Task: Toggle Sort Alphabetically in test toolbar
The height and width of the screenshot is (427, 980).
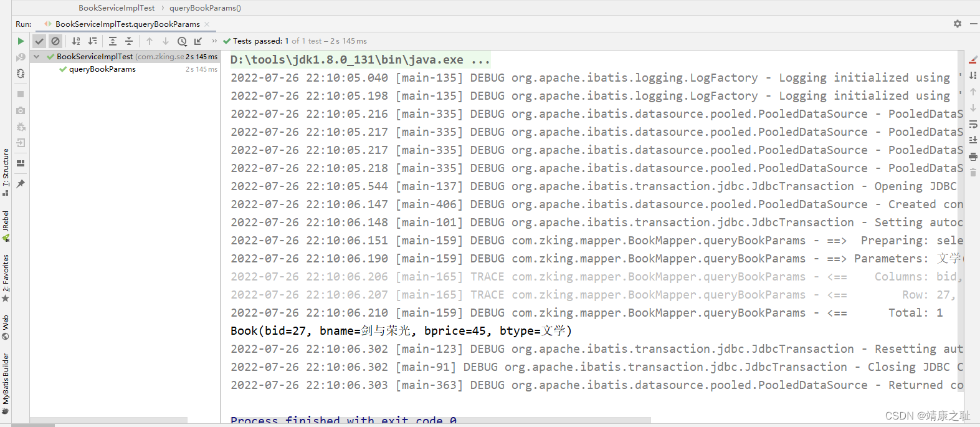Action: click(76, 41)
